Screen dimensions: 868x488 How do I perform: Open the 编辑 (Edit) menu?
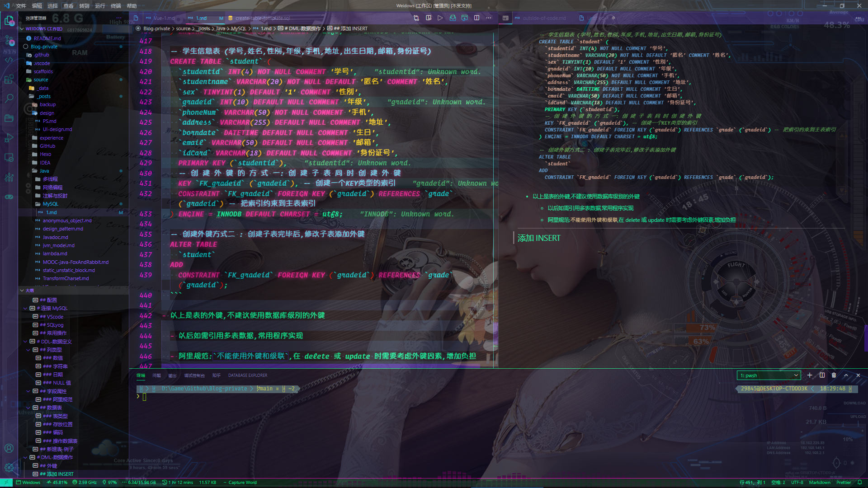37,6
